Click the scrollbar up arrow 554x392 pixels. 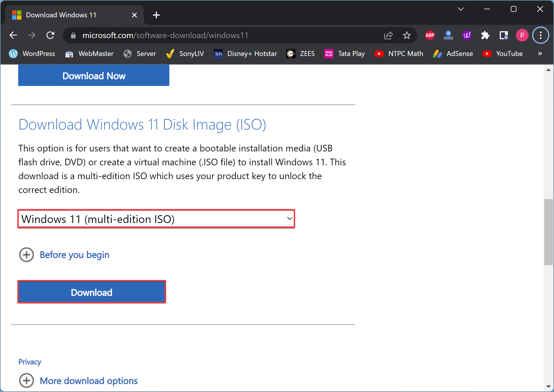tap(548, 70)
